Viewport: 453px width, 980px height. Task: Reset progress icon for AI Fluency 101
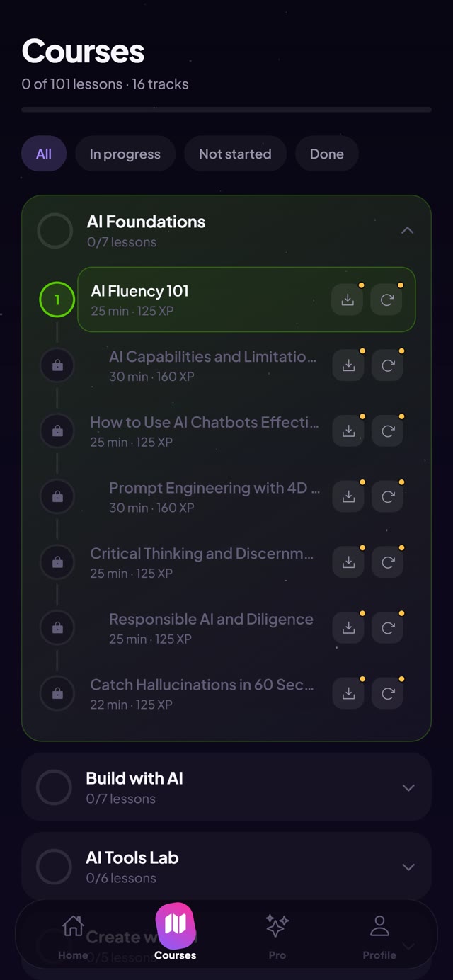387,300
